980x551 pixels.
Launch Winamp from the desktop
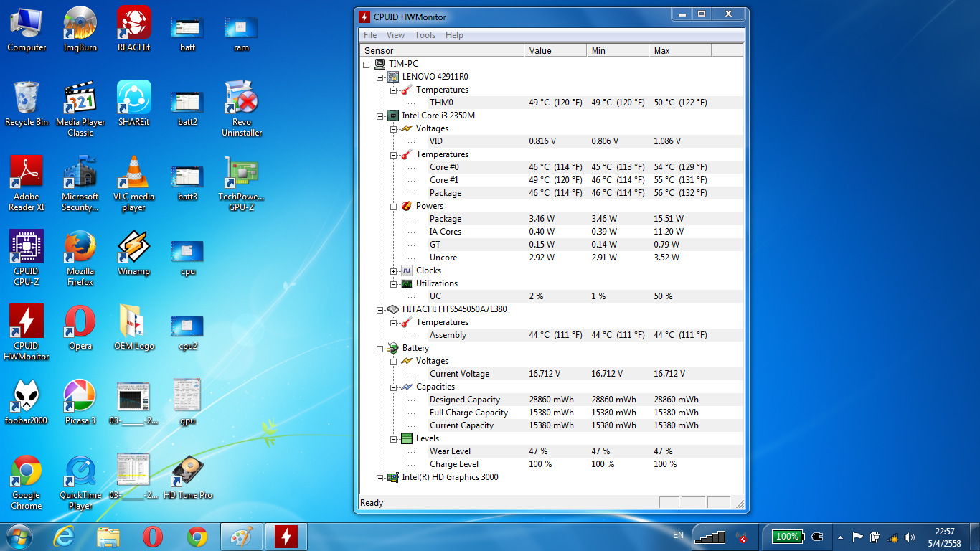[x=133, y=253]
